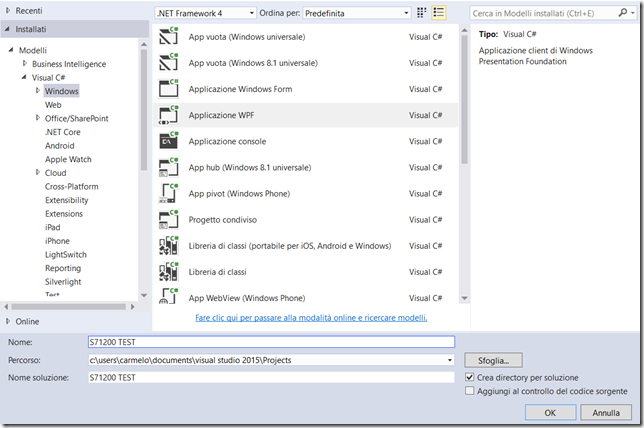Enable Crea directory per soluzione checkbox
The width and height of the screenshot is (644, 428).
pyautogui.click(x=469, y=377)
